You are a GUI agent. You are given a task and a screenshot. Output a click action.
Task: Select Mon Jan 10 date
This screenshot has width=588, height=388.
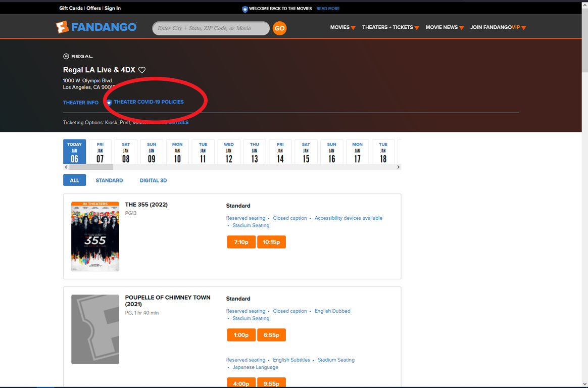tap(177, 152)
